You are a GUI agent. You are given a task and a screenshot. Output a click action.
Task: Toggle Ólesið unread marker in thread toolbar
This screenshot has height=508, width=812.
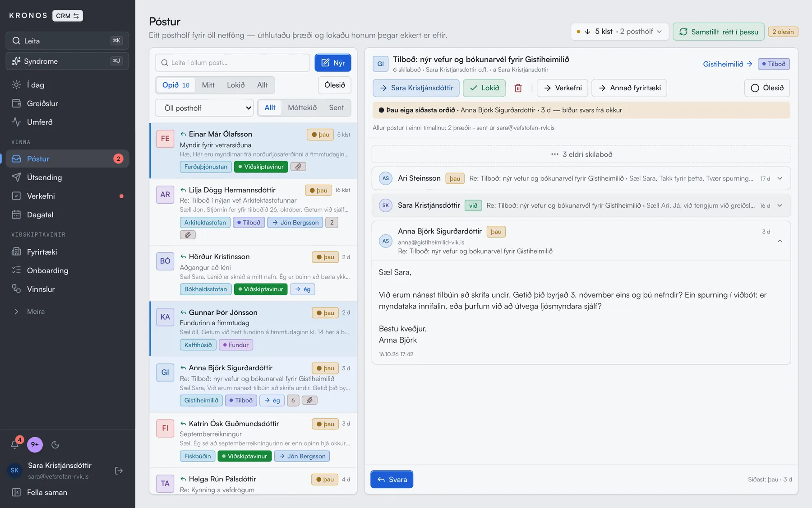767,88
